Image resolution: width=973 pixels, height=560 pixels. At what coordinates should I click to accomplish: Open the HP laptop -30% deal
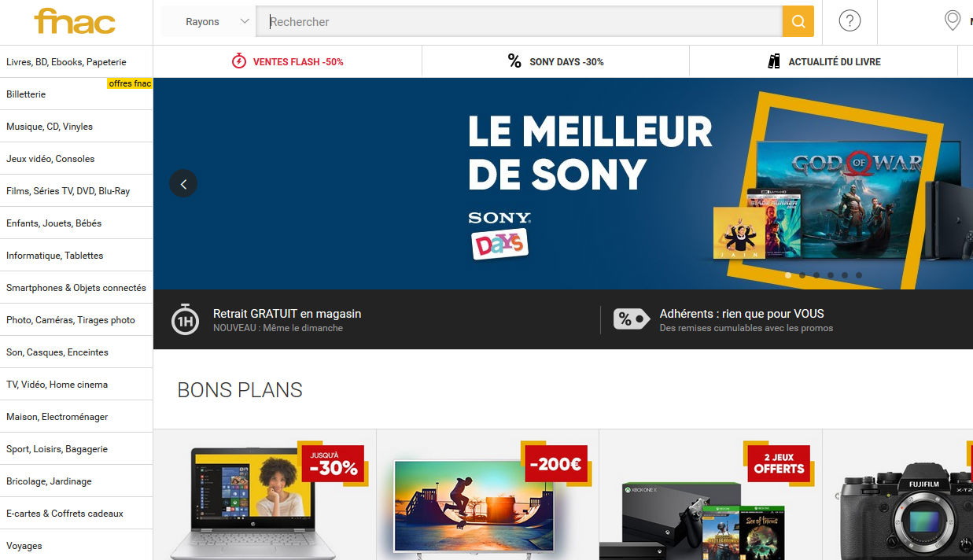coord(264,495)
